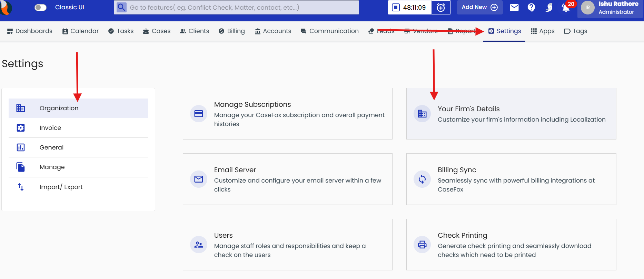
Task: Click the Billing Sync refresh icon
Action: click(x=422, y=179)
